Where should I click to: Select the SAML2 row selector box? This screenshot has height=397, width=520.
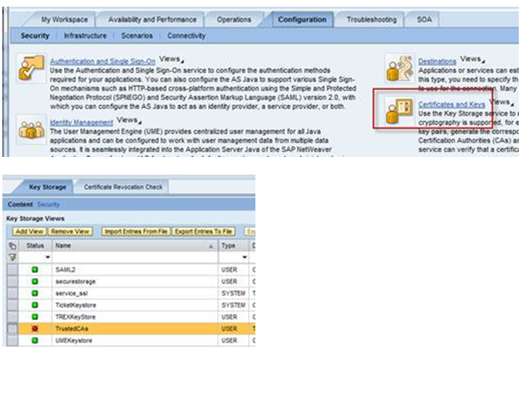pyautogui.click(x=13, y=270)
